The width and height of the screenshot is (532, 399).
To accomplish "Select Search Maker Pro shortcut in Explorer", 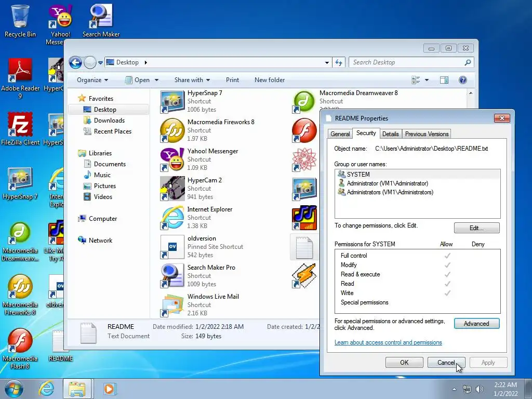I will [x=198, y=276].
